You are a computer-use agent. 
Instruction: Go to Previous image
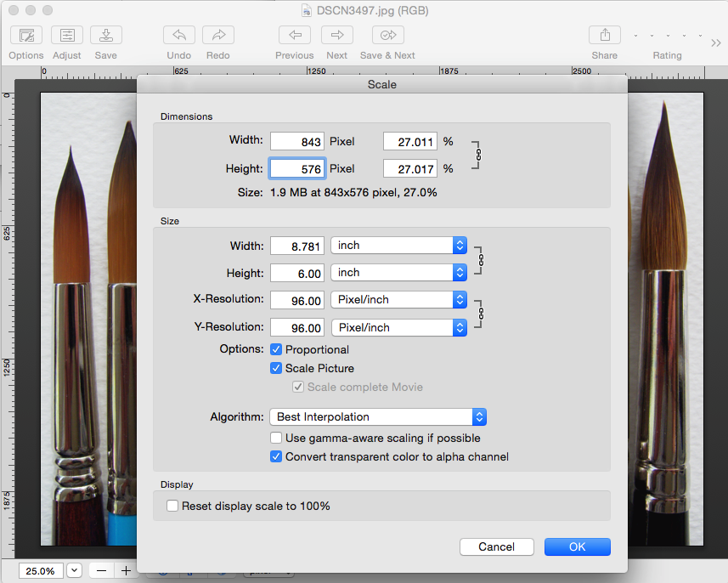click(295, 36)
